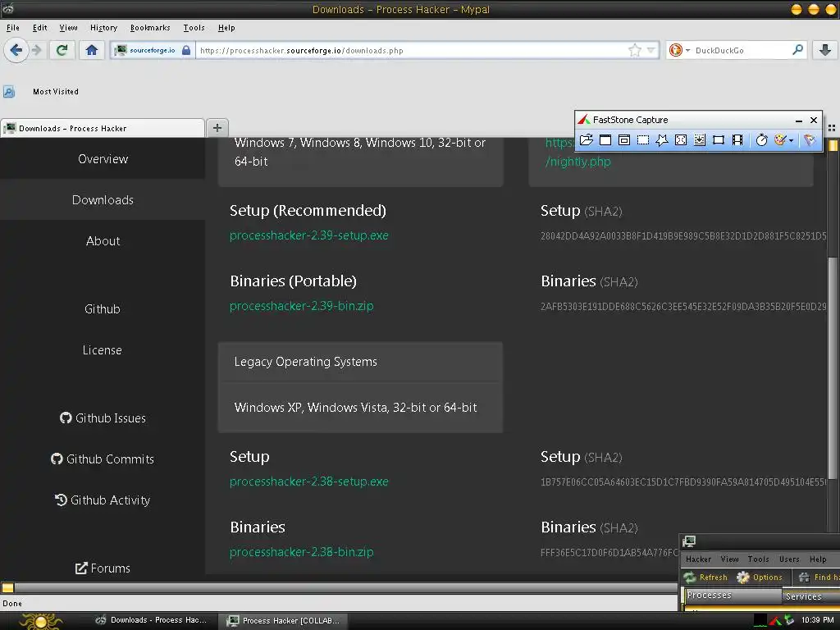The image size is (840, 630).
Task: Capture fixed-size region with FastStone
Action: point(719,139)
